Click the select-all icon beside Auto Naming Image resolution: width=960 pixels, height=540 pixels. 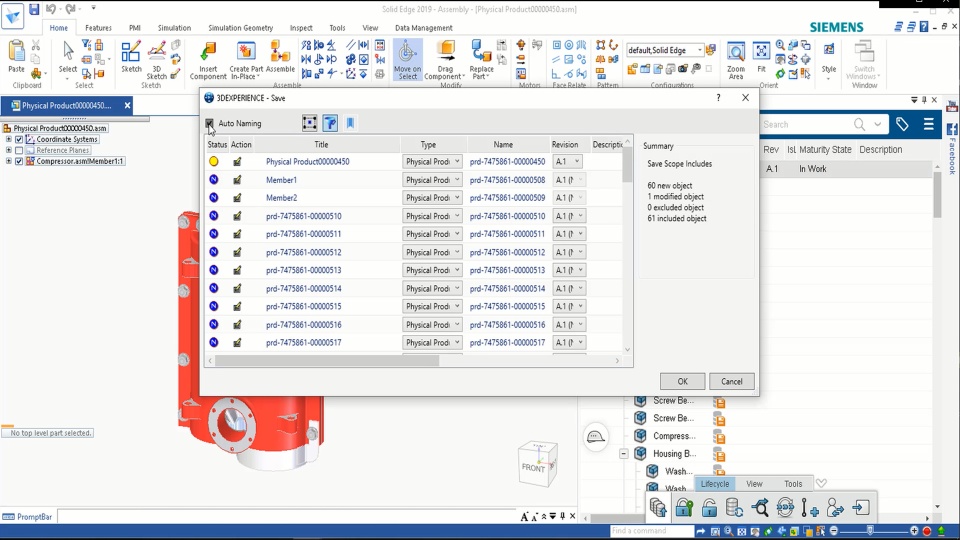coord(310,123)
